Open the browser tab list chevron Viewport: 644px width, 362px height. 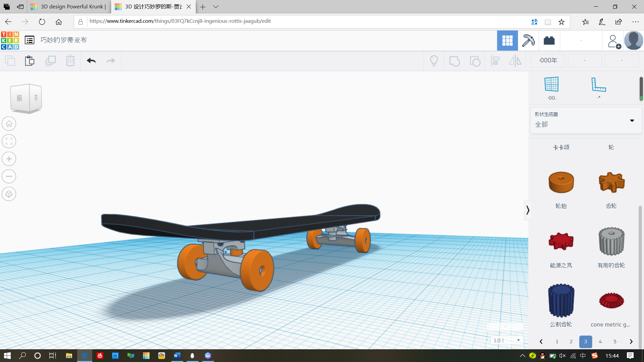click(x=216, y=7)
